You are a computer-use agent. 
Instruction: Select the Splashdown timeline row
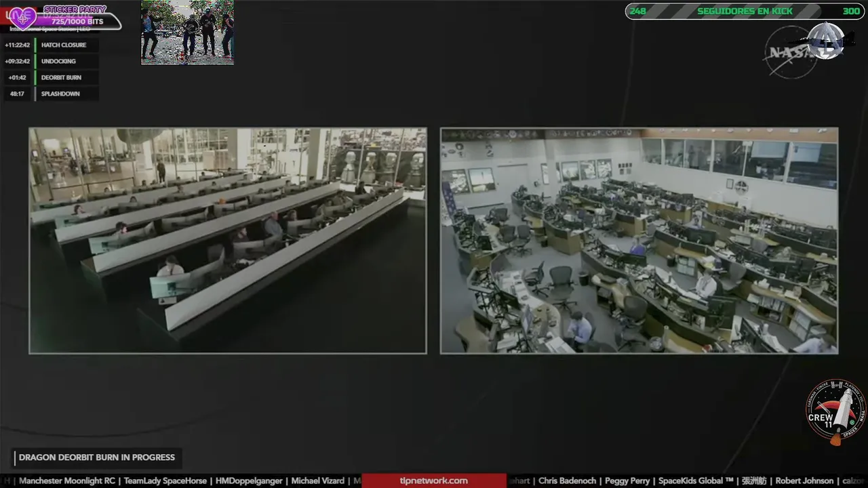pos(51,94)
